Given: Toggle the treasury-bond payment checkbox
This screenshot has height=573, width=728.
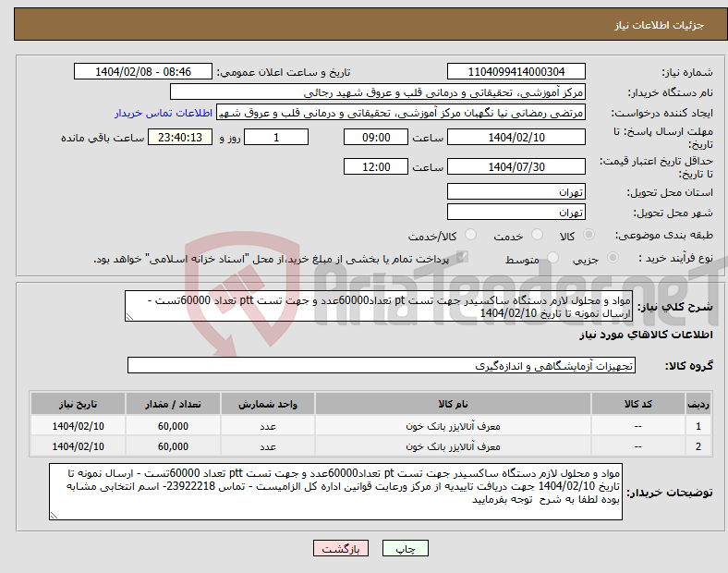Looking at the screenshot, I should 462,257.
